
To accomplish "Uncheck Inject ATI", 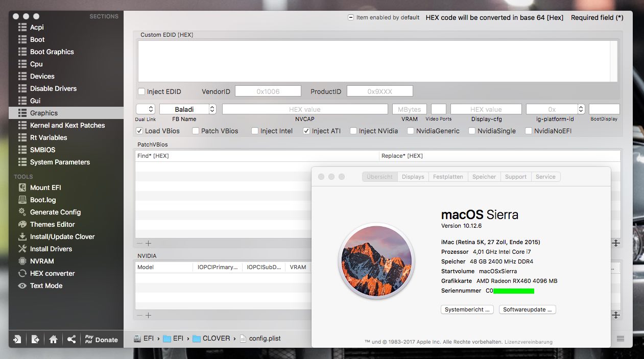I will (x=306, y=131).
